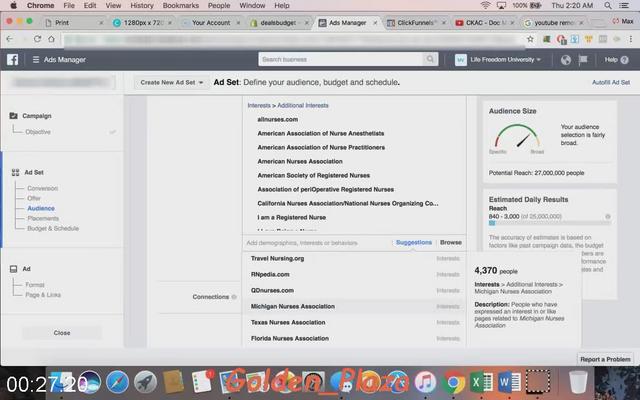Open Safari from the dock
This screenshot has width=640, height=400.
(118, 382)
